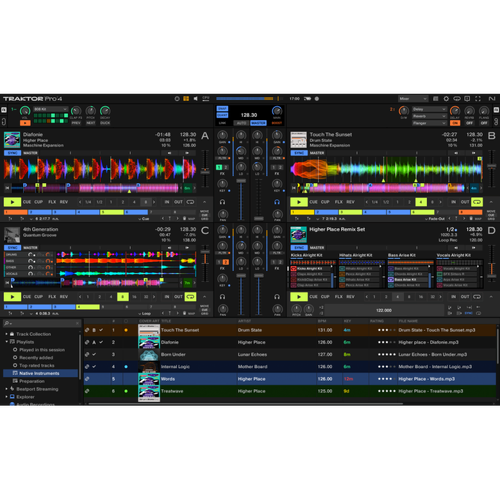Click CUE button on Deck B

(x=313, y=202)
